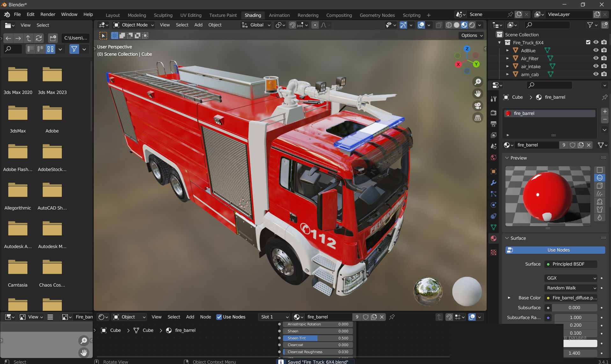Image resolution: width=611 pixels, height=364 pixels.
Task: Open the World properties tab
Action: 493,157
